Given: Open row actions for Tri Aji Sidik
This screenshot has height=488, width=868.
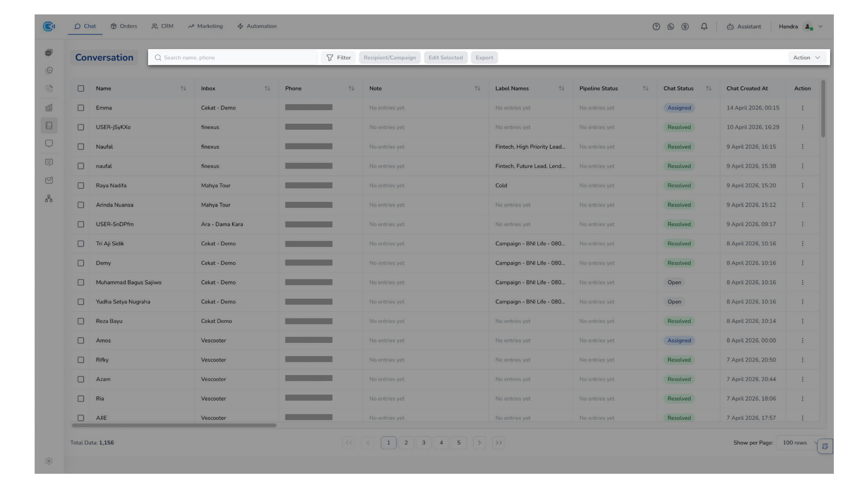Looking at the screenshot, I should click(802, 243).
